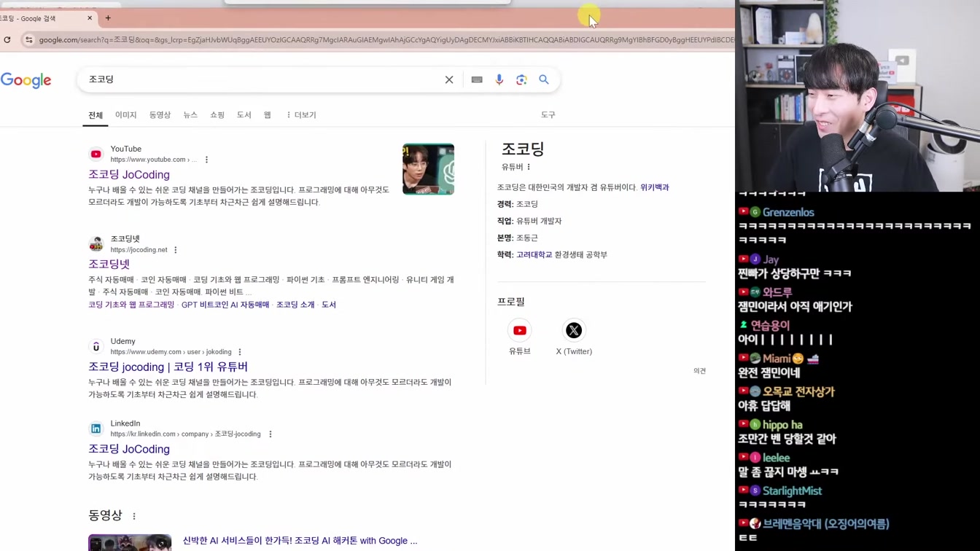Clear the search box with X icon
980x551 pixels.
tap(449, 79)
